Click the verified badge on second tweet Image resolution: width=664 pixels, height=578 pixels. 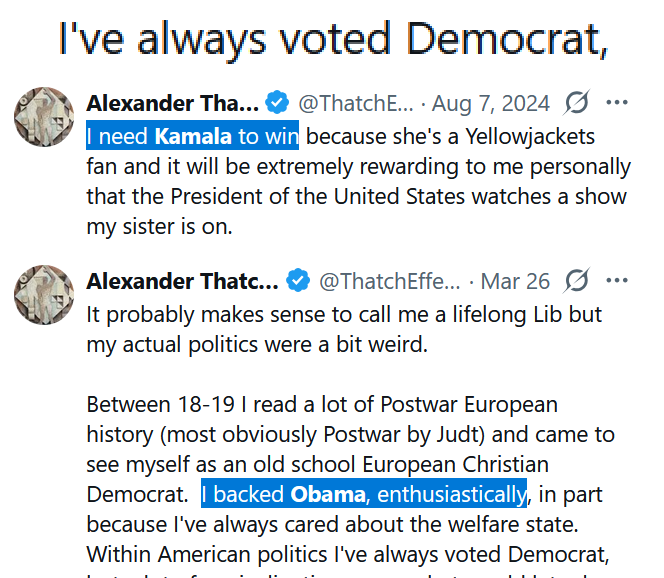pyautogui.click(x=298, y=280)
